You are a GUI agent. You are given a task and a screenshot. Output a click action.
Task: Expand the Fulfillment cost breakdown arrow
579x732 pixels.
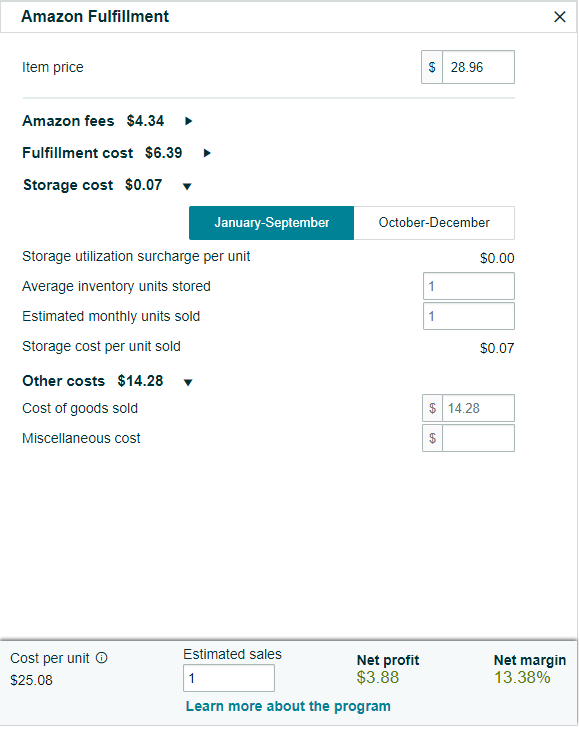coord(207,153)
